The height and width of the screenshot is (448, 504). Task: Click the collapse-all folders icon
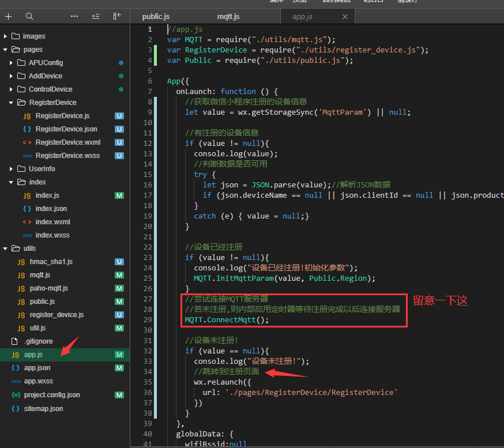pyautogui.click(x=96, y=16)
